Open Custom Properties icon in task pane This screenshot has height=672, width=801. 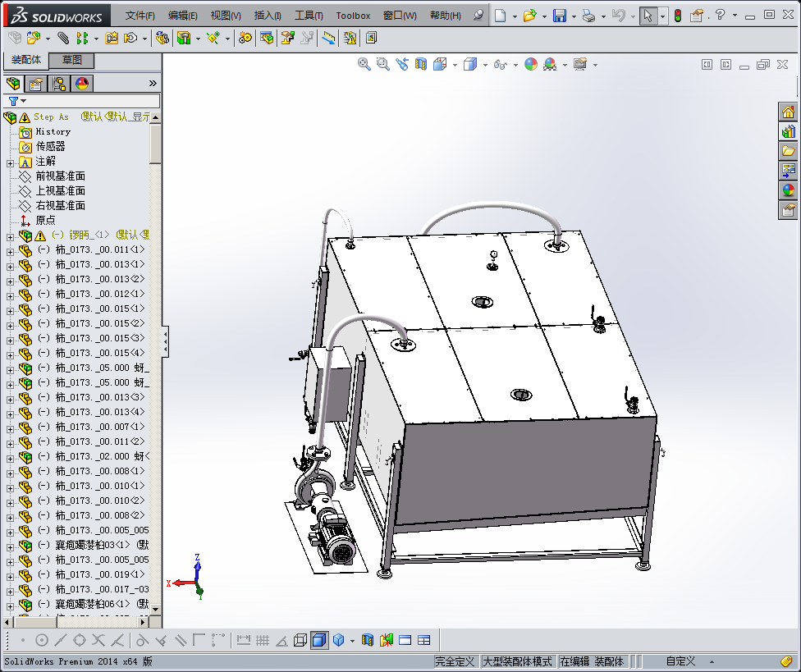click(x=788, y=210)
